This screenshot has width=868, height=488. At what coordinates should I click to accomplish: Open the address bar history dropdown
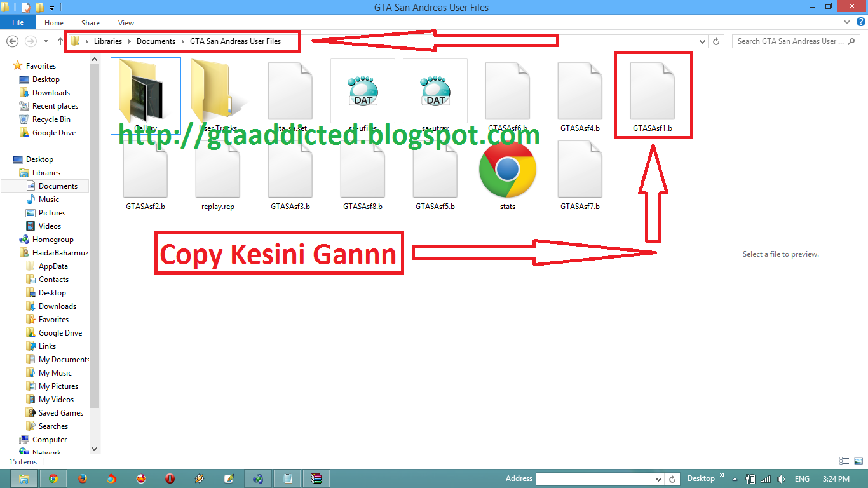(702, 41)
